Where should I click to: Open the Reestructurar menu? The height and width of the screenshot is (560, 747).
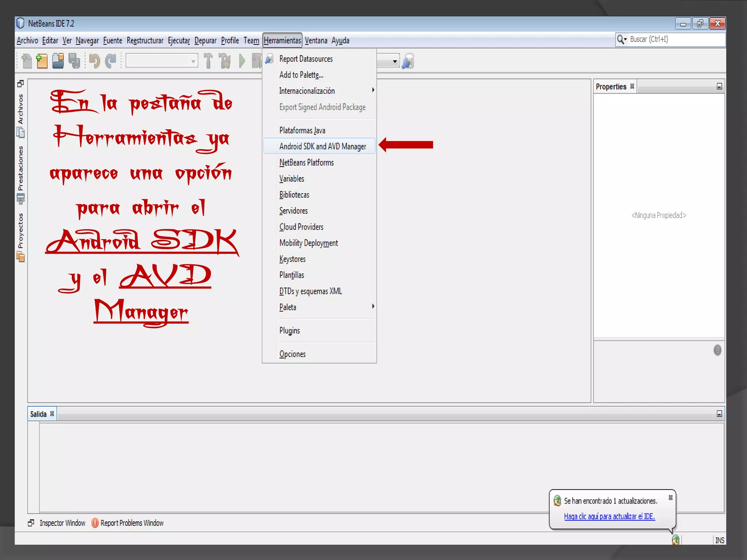pyautogui.click(x=145, y=40)
